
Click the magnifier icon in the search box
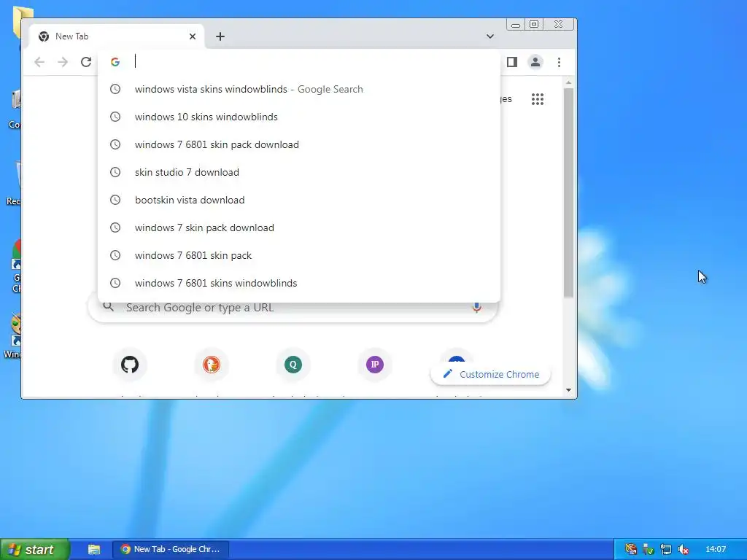109,307
